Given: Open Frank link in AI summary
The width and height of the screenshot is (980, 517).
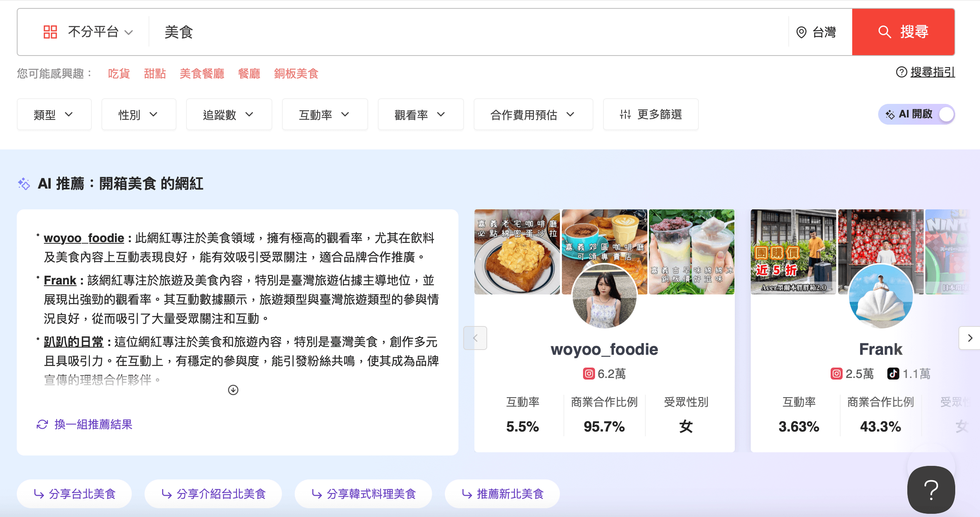Looking at the screenshot, I should (60, 280).
